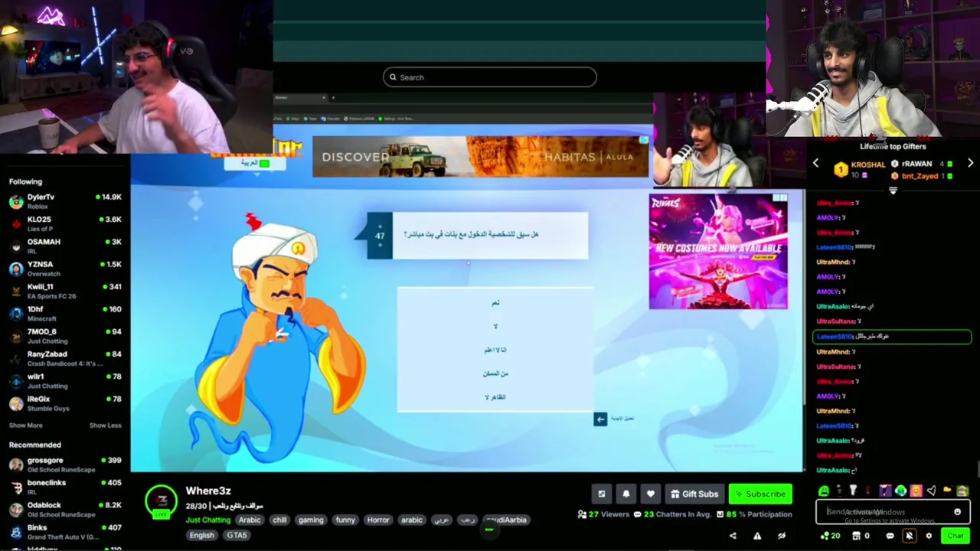Open boneclinks in Recommended channels
The width and height of the screenshot is (980, 551).
(x=65, y=487)
